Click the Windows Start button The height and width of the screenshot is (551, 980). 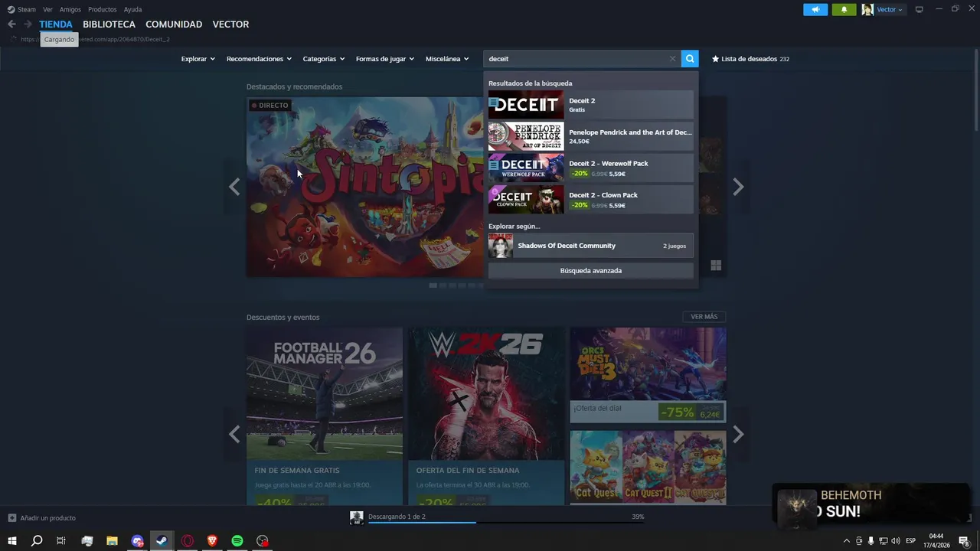(12, 541)
